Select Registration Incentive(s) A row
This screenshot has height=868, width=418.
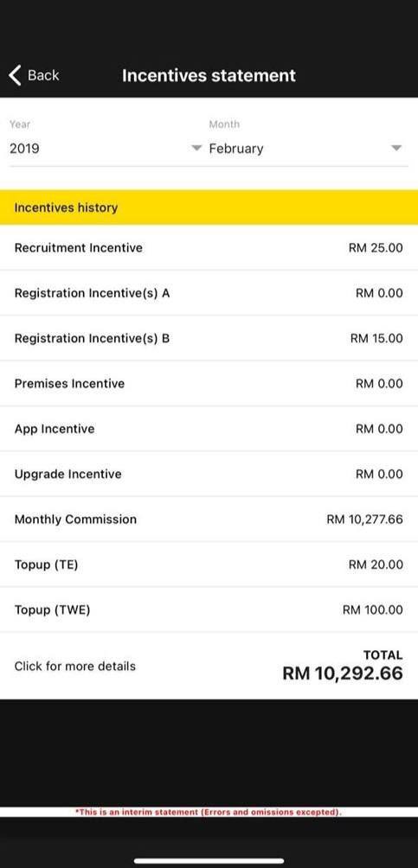tap(209, 293)
